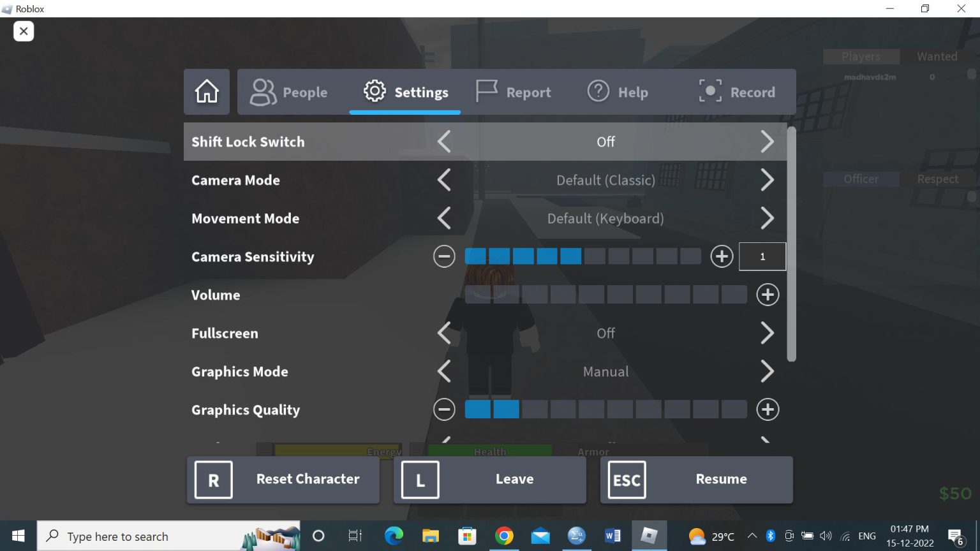Image resolution: width=980 pixels, height=551 pixels.
Task: Open Report using the flag icon
Action: click(x=486, y=91)
